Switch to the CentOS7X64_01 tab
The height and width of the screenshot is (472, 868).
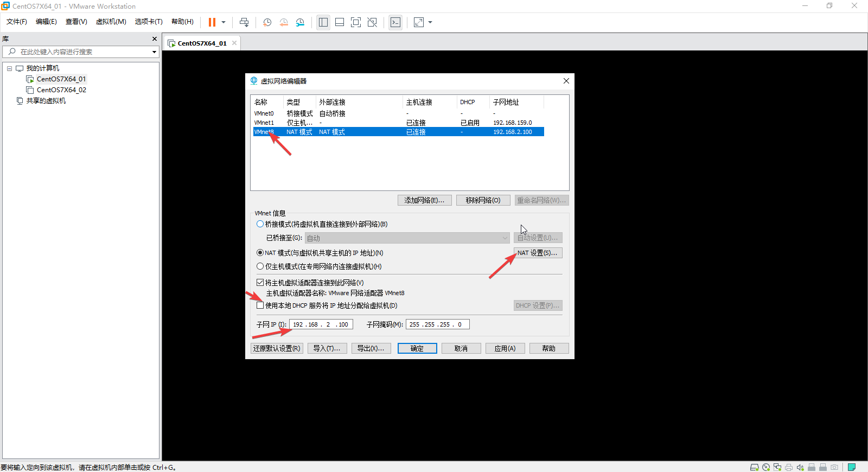point(201,43)
